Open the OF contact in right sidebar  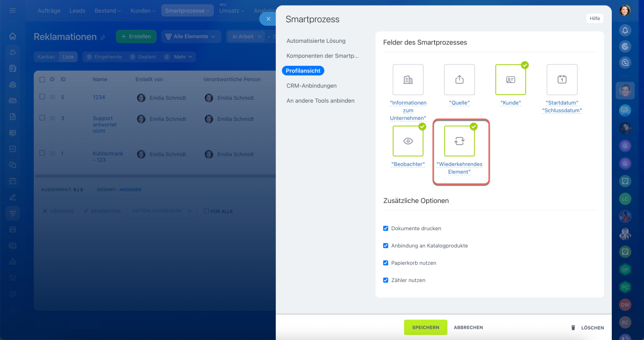point(625,269)
